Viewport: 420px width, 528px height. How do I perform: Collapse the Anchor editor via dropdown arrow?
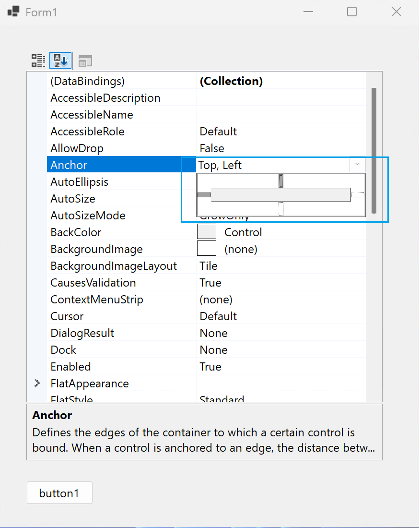click(x=357, y=165)
